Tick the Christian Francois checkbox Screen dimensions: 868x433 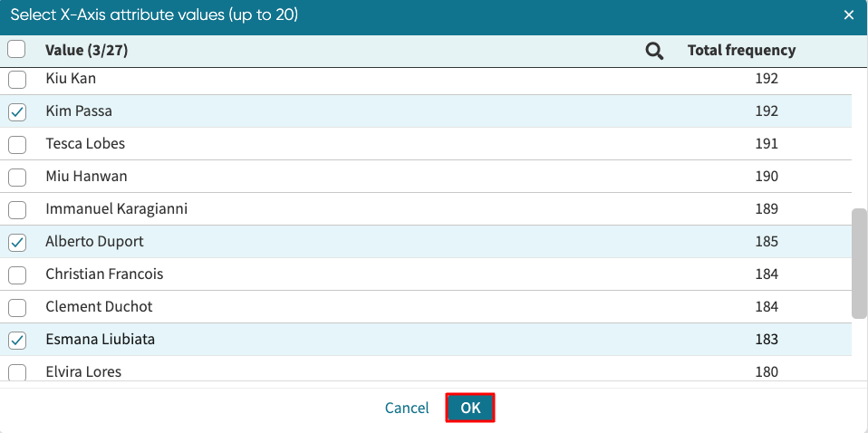16,274
